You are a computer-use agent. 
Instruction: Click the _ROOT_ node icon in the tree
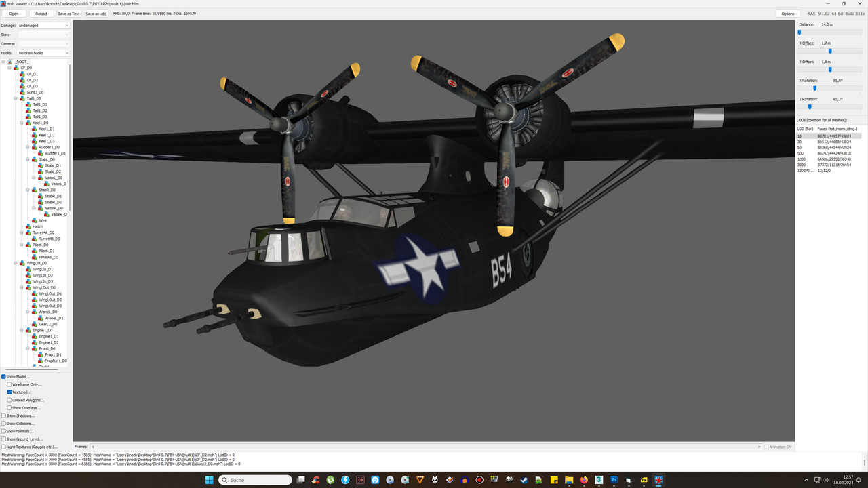[x=9, y=62]
